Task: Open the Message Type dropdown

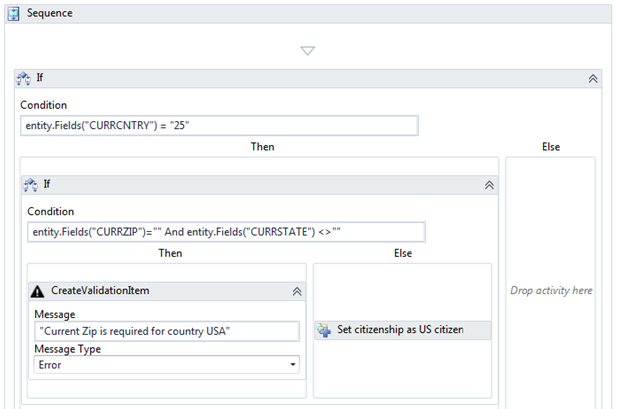Action: coord(292,365)
